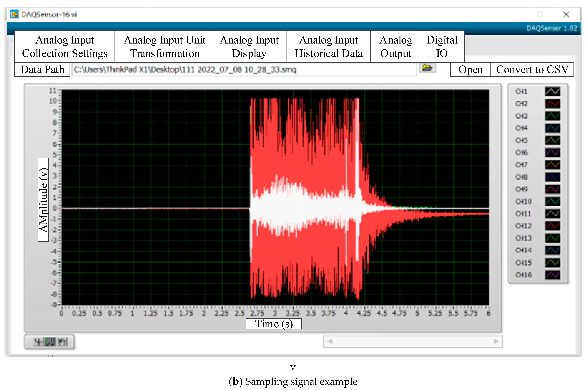Click the right arrow of horizontal scrollbar
This screenshot has width=588, height=390.
tap(496, 342)
